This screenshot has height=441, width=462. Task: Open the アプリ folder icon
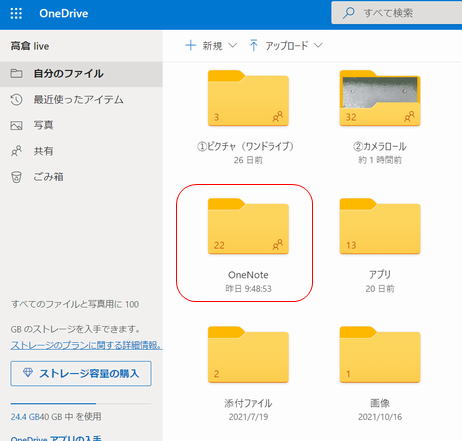point(380,226)
